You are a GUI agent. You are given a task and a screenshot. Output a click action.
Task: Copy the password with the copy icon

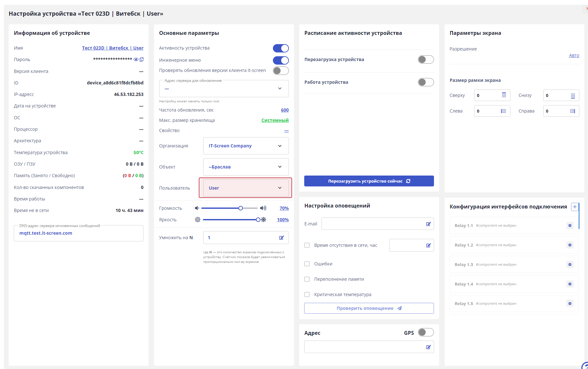pyautogui.click(x=142, y=59)
